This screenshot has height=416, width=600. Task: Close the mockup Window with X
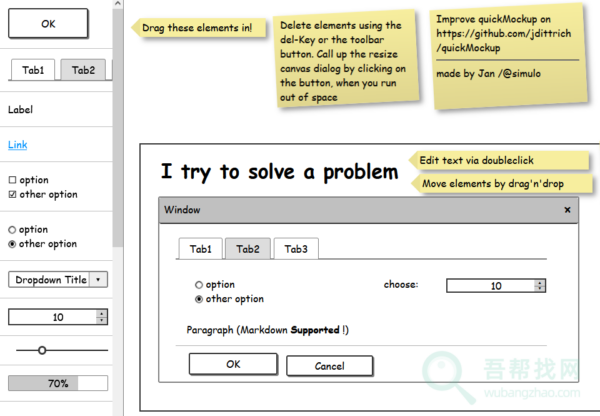tap(567, 210)
